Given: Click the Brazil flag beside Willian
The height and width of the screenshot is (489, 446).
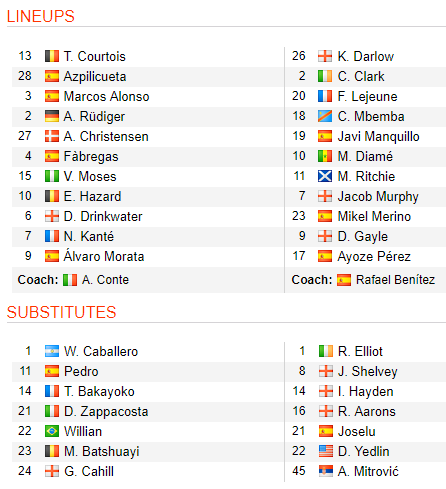Looking at the screenshot, I should click(52, 431).
